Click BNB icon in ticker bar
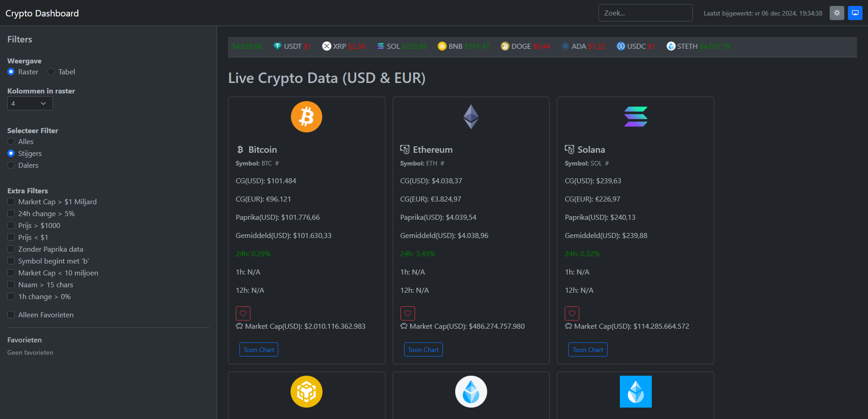Viewport: 868px width, 419px height. pos(442,46)
